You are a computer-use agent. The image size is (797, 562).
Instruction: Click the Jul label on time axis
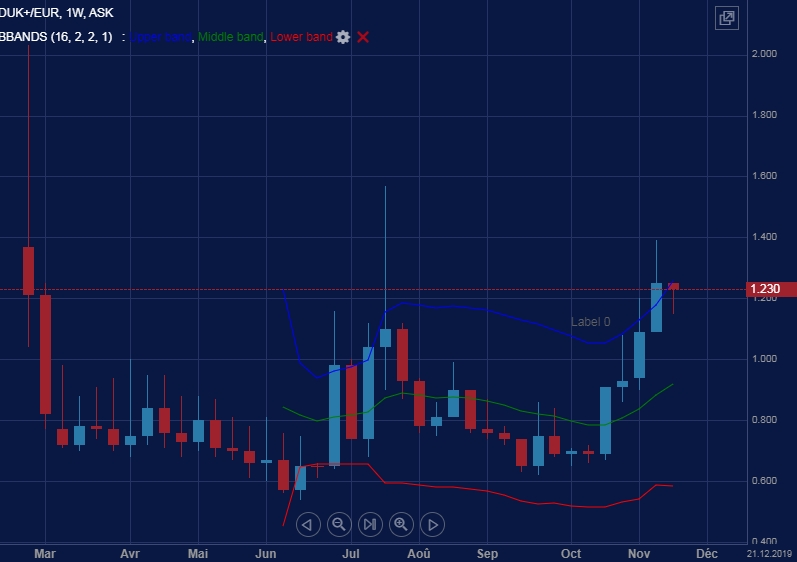click(350, 552)
